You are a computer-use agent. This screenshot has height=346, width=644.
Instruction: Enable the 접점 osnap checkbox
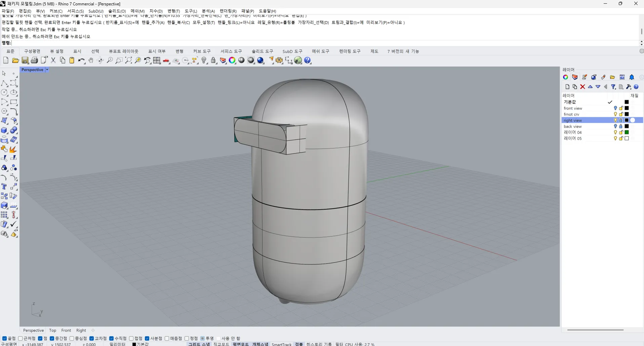coord(131,338)
